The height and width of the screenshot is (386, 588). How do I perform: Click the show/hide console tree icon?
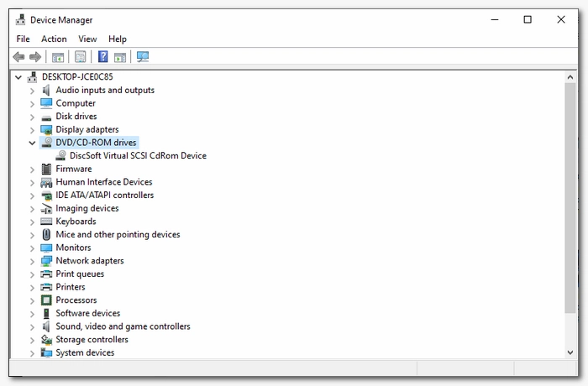pos(58,57)
